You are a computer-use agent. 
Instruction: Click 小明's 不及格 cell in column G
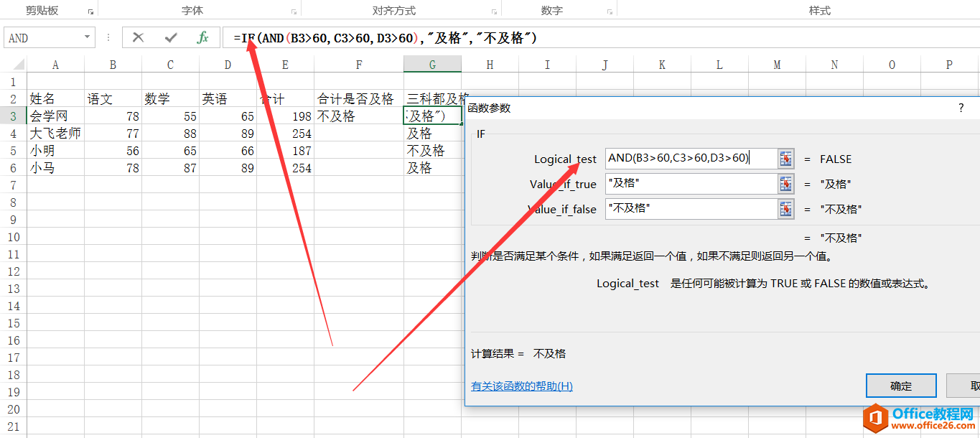coord(432,151)
